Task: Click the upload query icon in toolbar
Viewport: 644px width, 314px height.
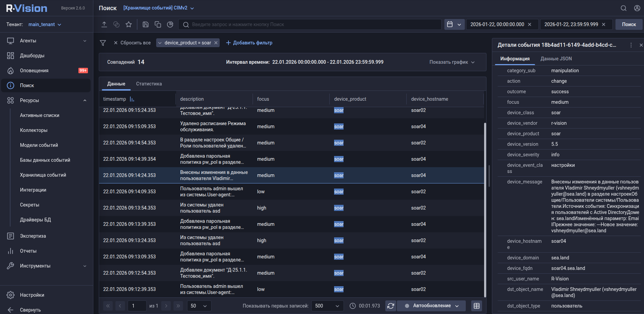Action: point(104,24)
